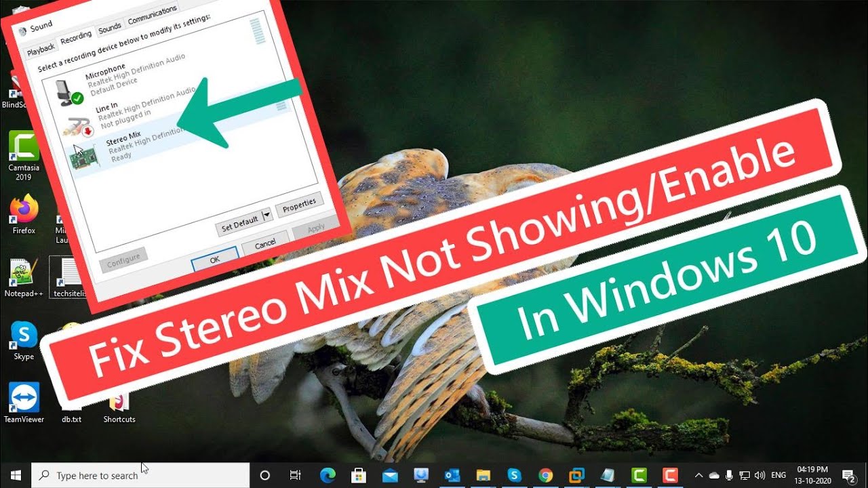
Task: Open the notification center icon
Action: (x=848, y=475)
